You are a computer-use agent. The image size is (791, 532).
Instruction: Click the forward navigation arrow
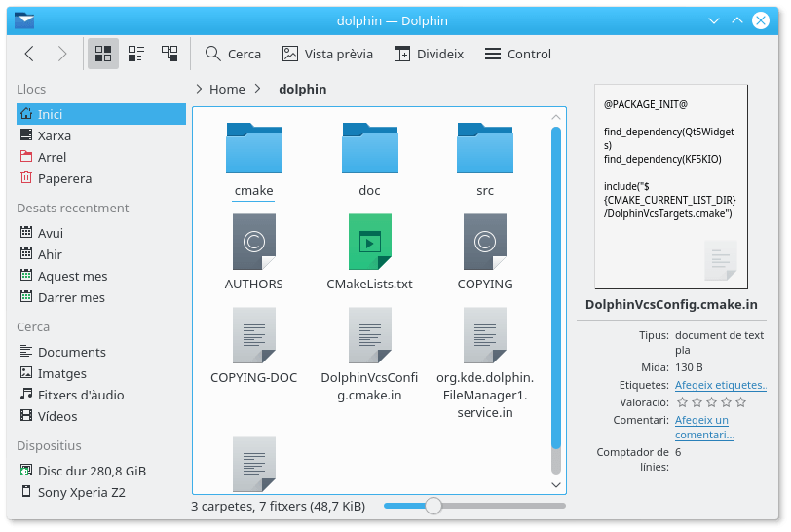[62, 54]
